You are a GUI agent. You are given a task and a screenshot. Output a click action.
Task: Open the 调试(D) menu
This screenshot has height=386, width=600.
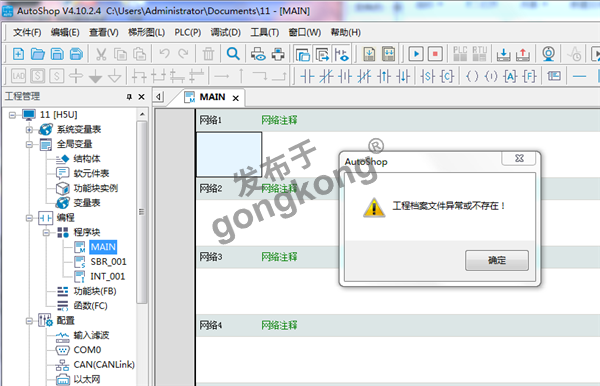[226, 33]
